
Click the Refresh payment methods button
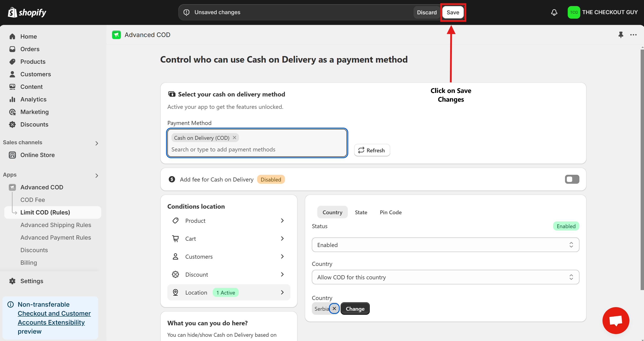(372, 150)
